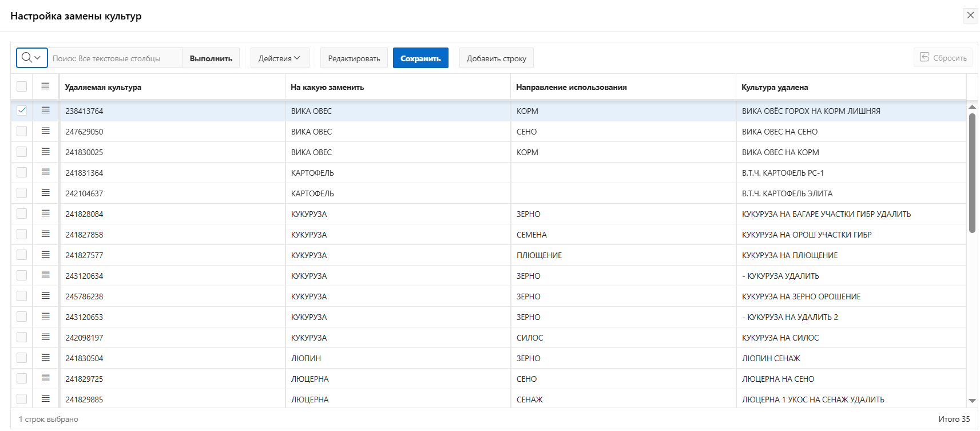This screenshot has height=431, width=980.
Task: Click row menu icon for 241829725
Action: (46, 378)
